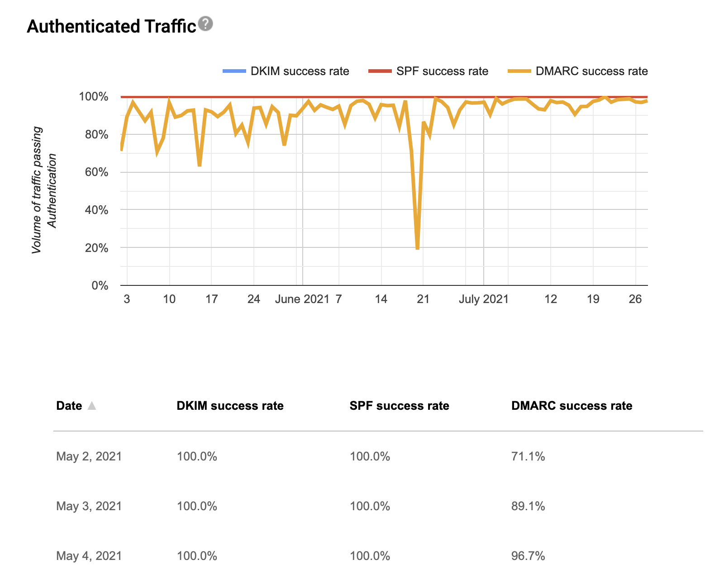This screenshot has height=588, width=705.
Task: Select the SPF success rate column header
Action: click(x=399, y=406)
